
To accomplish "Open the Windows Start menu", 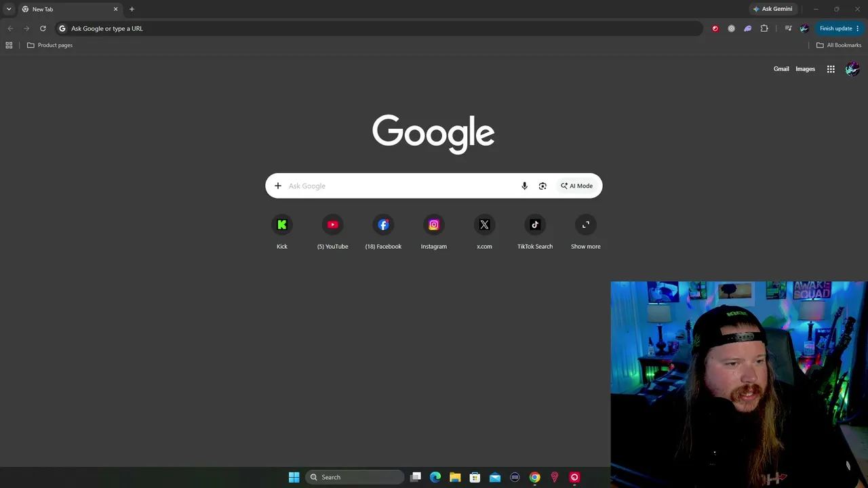I will coord(294,477).
